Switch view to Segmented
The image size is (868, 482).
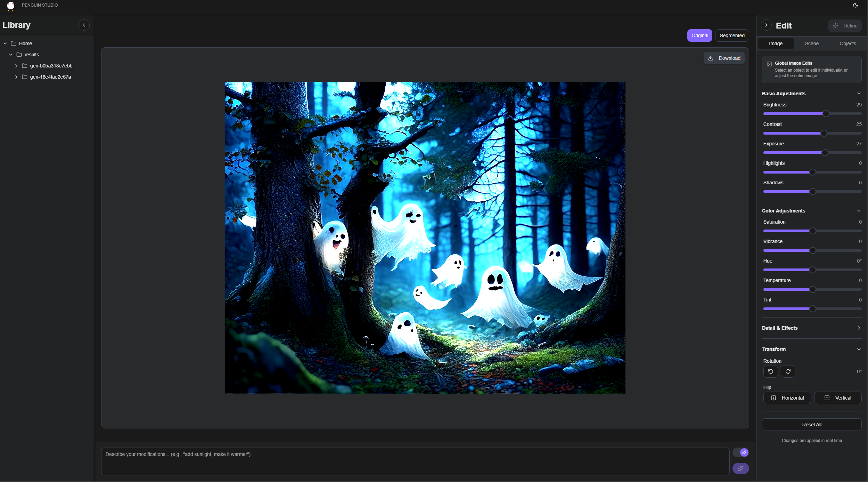tap(732, 35)
